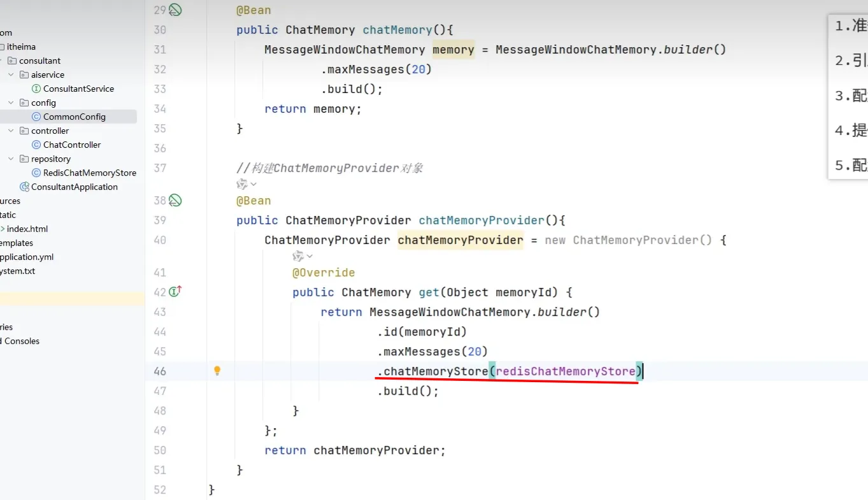The width and height of the screenshot is (868, 500).
Task: Collapse the controller package chevron
Action: (11, 131)
